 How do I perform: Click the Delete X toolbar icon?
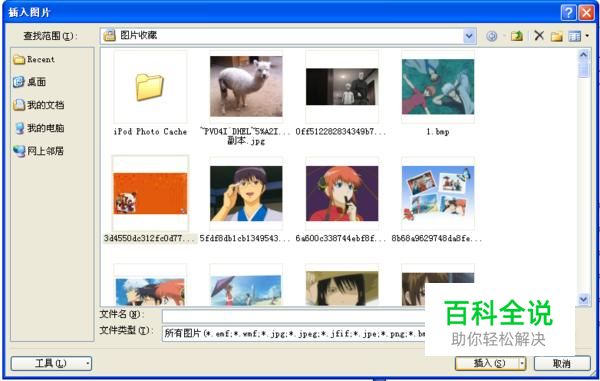[539, 36]
